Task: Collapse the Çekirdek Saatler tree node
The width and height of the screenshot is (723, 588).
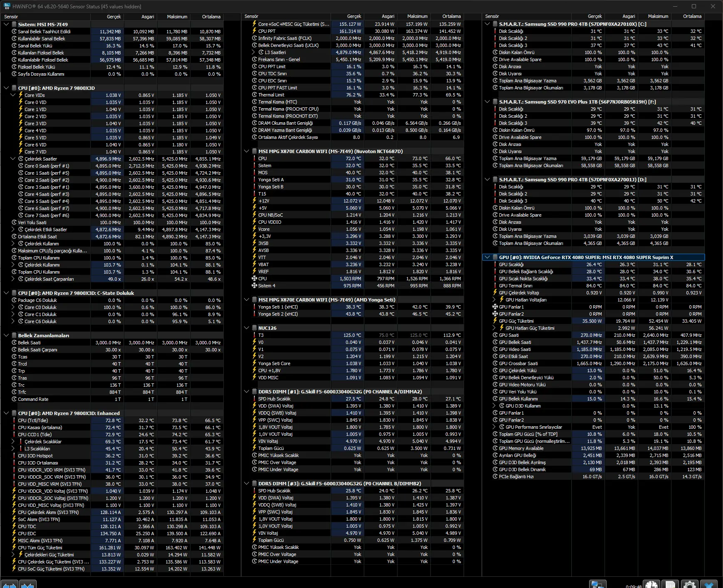Action: [13, 159]
